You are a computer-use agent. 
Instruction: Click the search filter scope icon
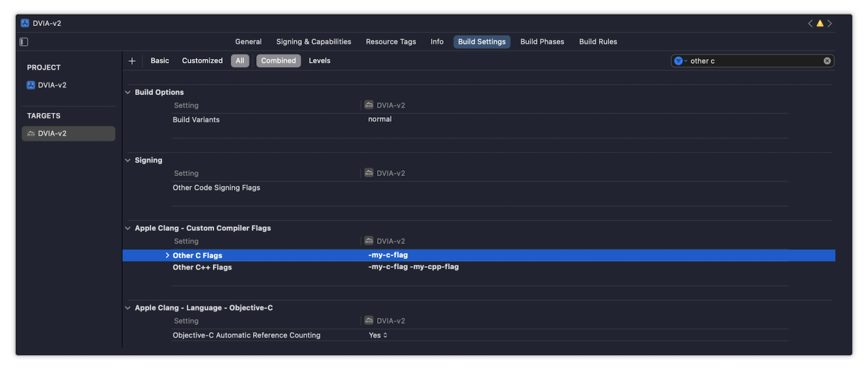click(679, 61)
